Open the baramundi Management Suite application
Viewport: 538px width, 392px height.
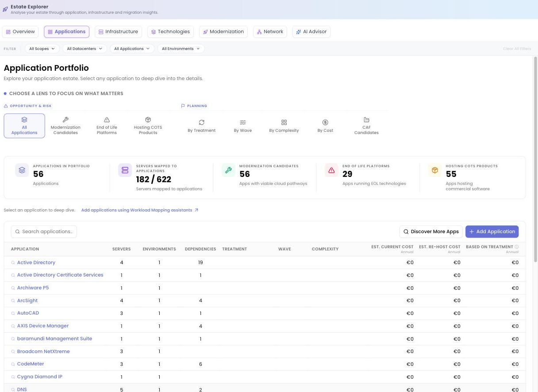[x=54, y=339]
